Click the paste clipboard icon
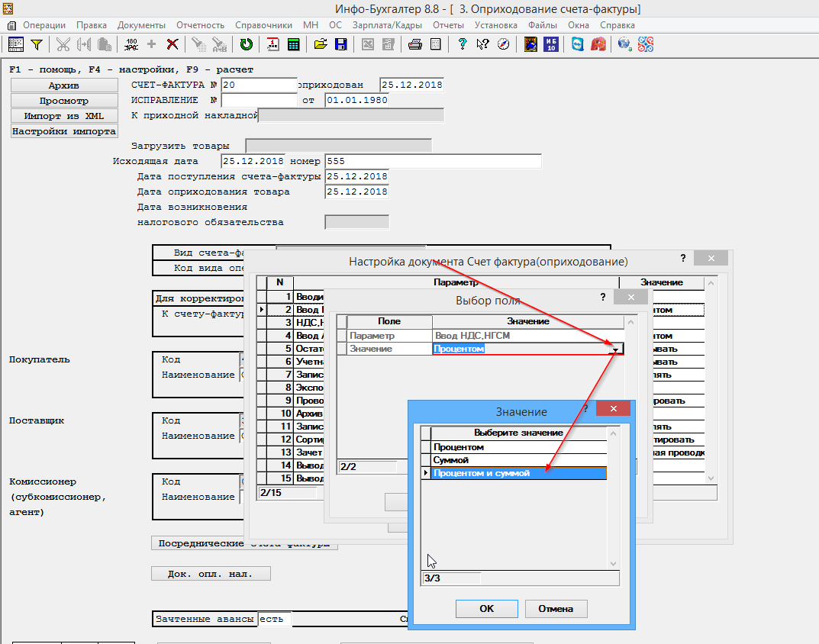 (x=105, y=44)
